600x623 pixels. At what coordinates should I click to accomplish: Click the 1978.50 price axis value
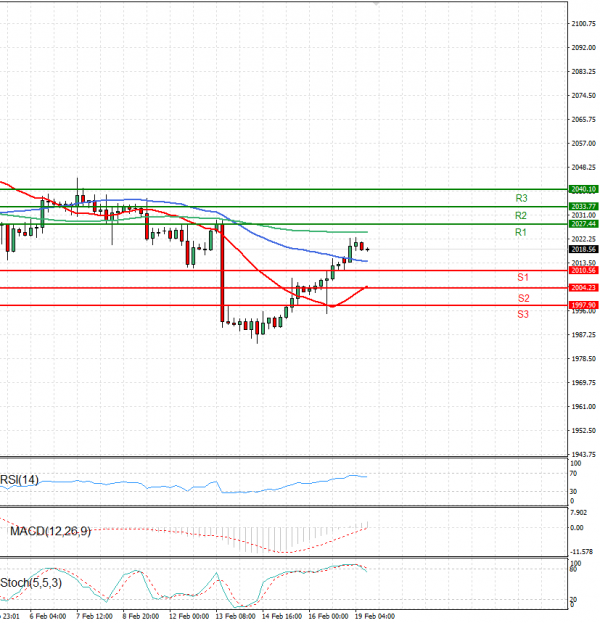click(x=583, y=359)
